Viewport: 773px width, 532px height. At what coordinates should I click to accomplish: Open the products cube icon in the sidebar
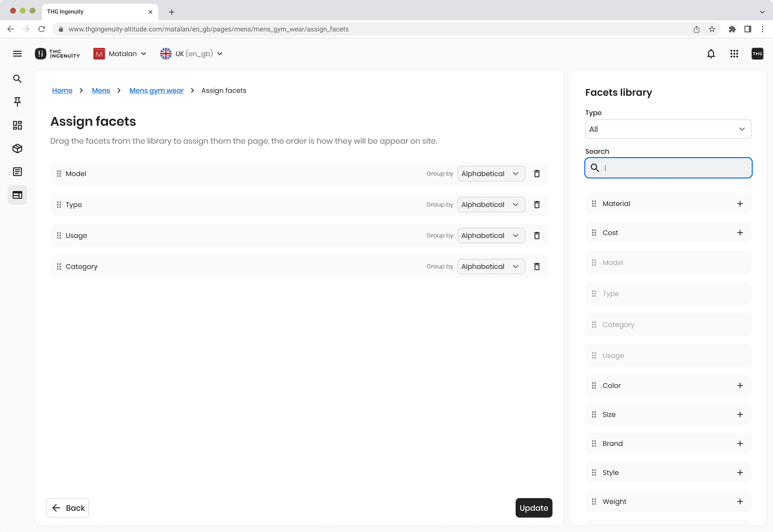click(x=17, y=148)
